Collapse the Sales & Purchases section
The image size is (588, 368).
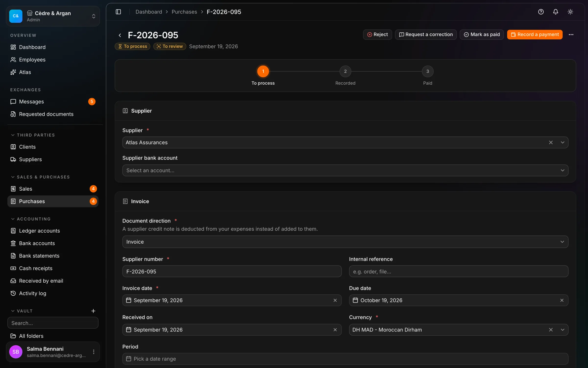click(40, 177)
